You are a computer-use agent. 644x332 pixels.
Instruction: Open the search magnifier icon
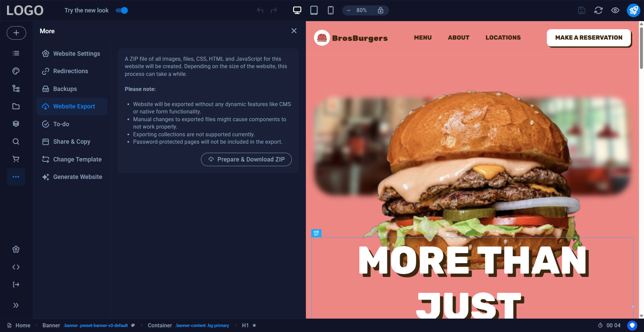(16, 141)
